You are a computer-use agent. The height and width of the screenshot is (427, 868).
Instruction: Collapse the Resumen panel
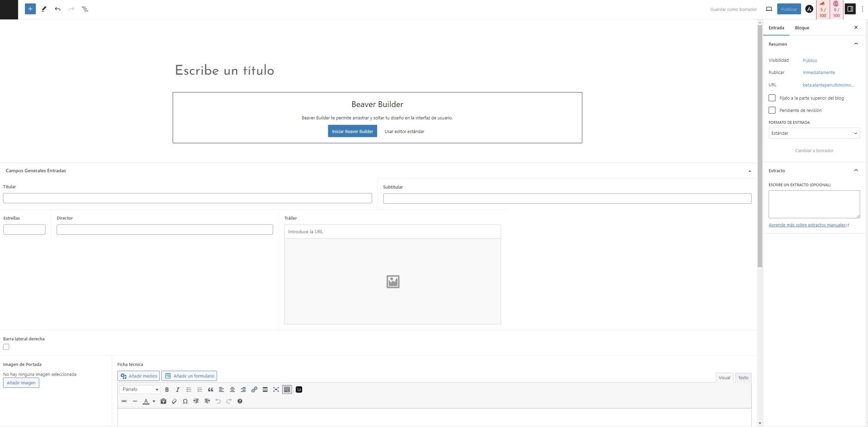tap(856, 44)
